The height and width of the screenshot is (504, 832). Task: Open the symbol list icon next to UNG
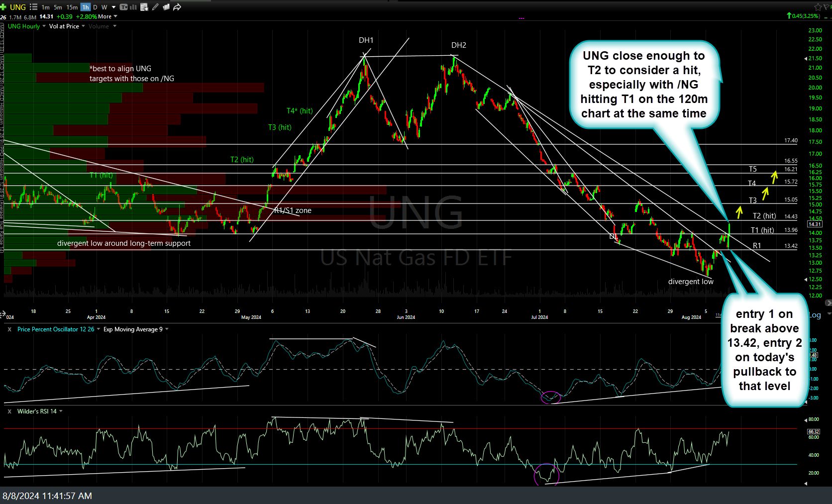[33, 7]
